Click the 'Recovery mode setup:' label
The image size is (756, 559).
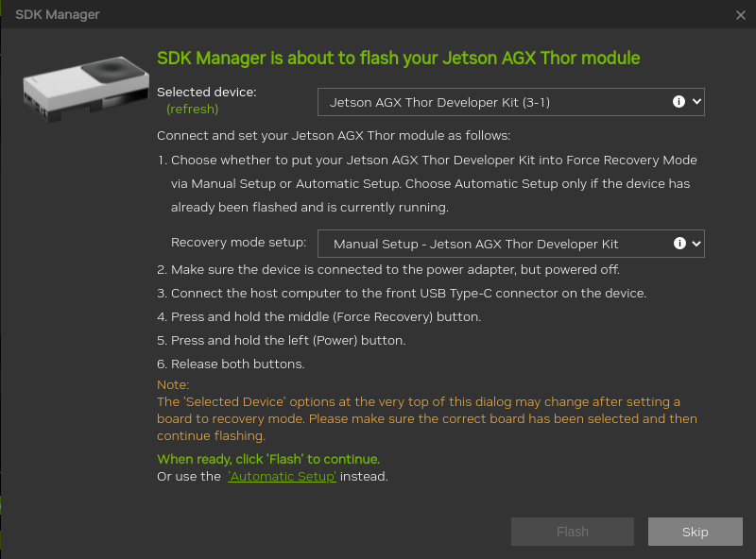click(238, 243)
